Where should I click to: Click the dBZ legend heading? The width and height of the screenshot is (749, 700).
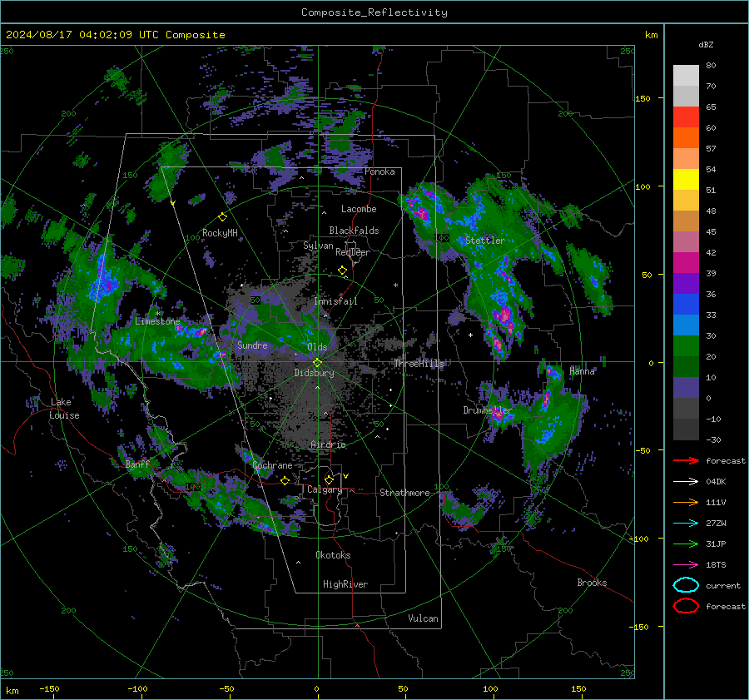tap(706, 44)
